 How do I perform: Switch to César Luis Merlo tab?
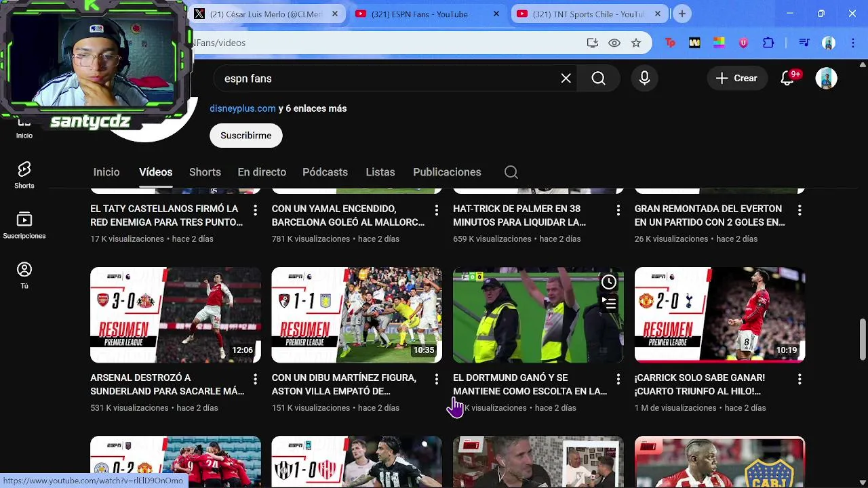coord(266,14)
